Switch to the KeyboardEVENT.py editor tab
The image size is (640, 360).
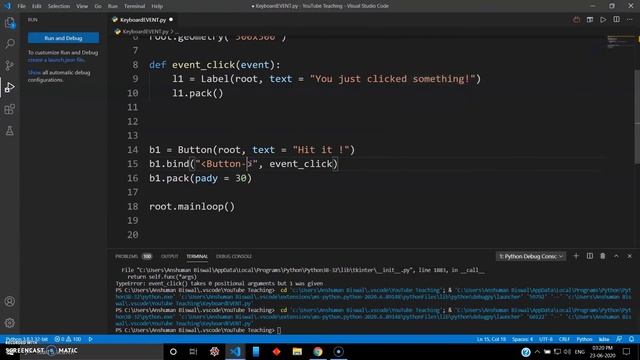click(x=143, y=20)
